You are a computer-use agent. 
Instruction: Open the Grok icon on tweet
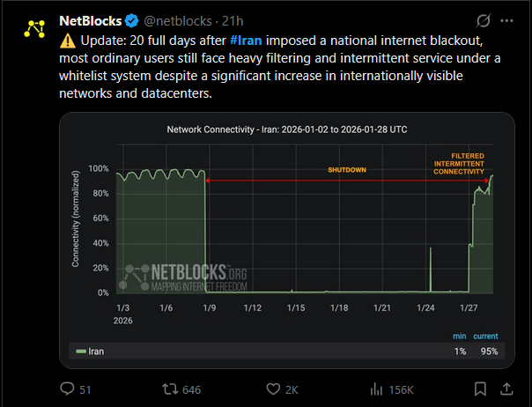pos(482,20)
